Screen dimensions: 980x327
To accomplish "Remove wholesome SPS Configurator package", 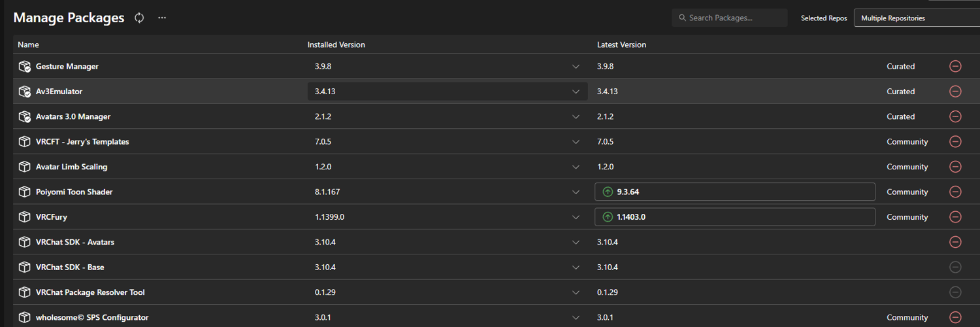I will (955, 317).
